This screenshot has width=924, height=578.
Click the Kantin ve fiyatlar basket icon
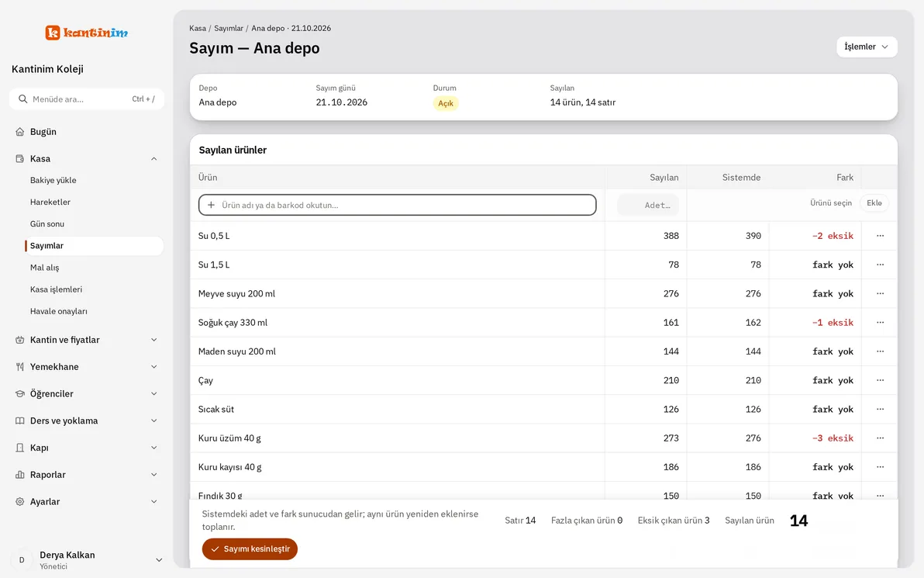[x=20, y=340]
